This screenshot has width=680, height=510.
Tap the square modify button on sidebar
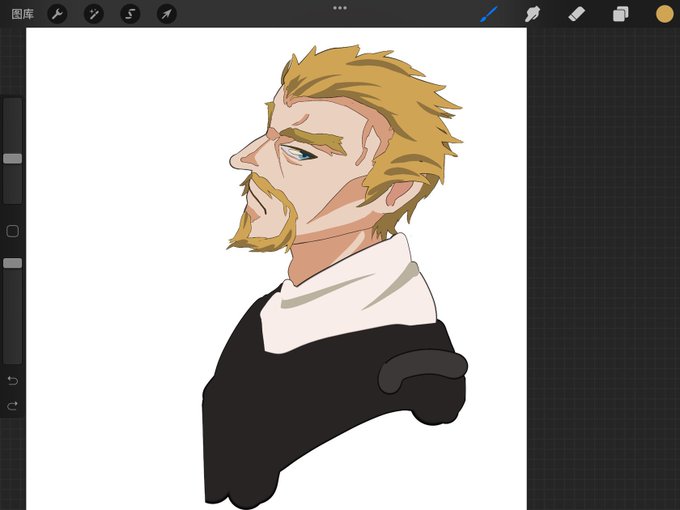point(13,231)
